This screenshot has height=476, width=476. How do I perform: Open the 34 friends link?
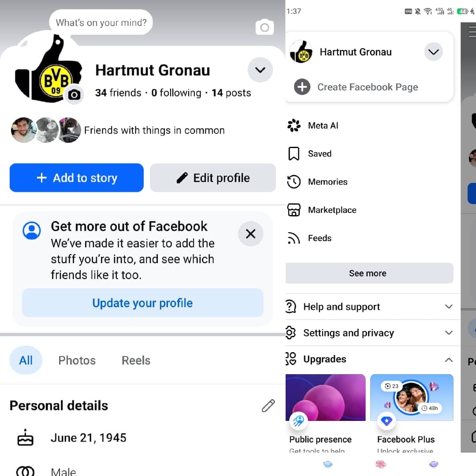point(118,93)
